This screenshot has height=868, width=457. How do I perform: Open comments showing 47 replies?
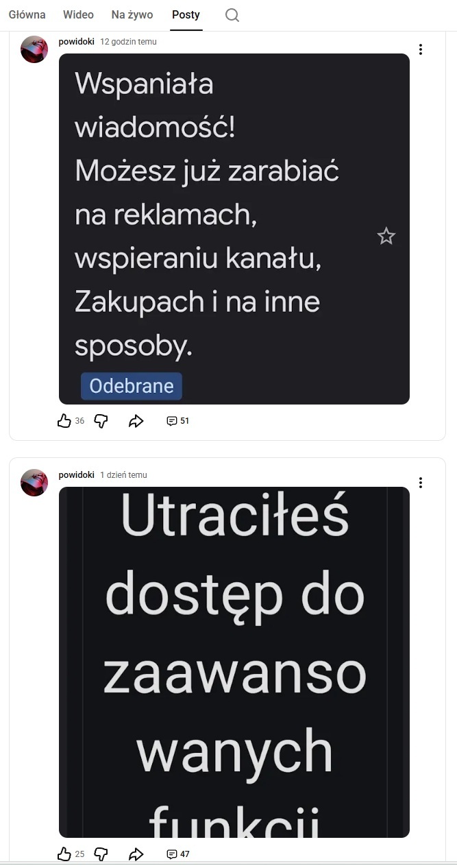[x=177, y=854]
